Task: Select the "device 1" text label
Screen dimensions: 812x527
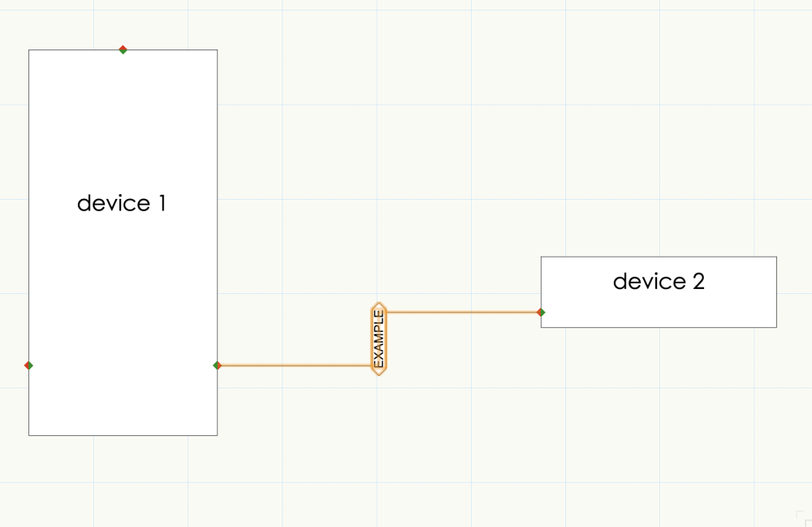Action: (x=122, y=203)
